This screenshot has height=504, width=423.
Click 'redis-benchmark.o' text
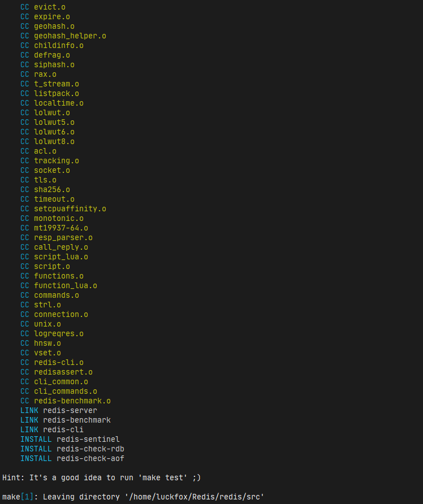[72, 401]
